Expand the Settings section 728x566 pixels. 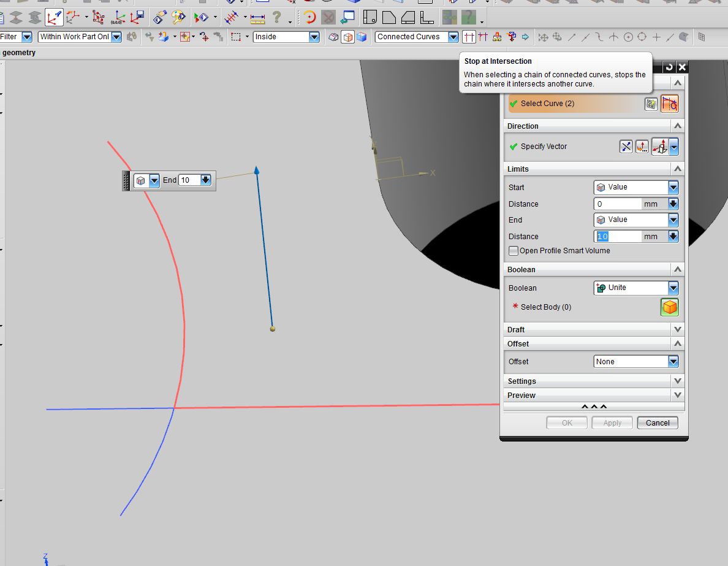coord(677,381)
